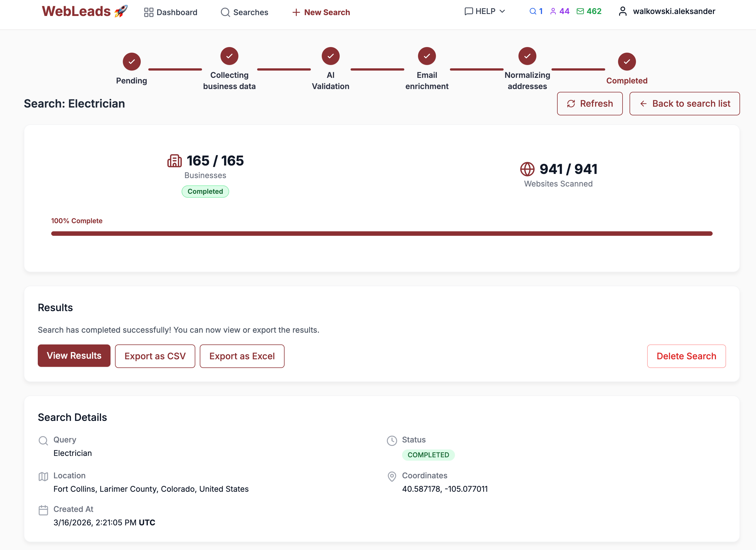This screenshot has width=756, height=550.
Task: Click the green COMPLETED status badge
Action: click(429, 455)
